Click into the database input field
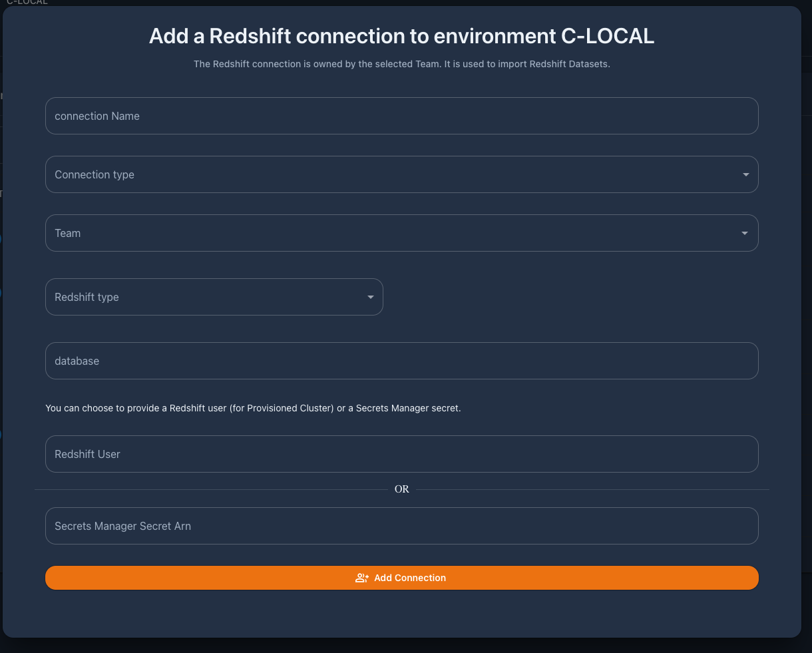 point(401,361)
